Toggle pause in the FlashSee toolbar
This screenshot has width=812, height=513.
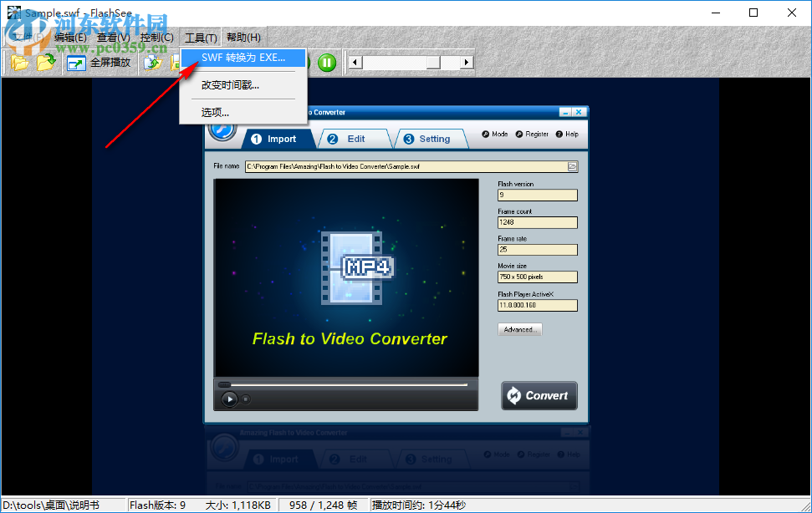point(326,63)
